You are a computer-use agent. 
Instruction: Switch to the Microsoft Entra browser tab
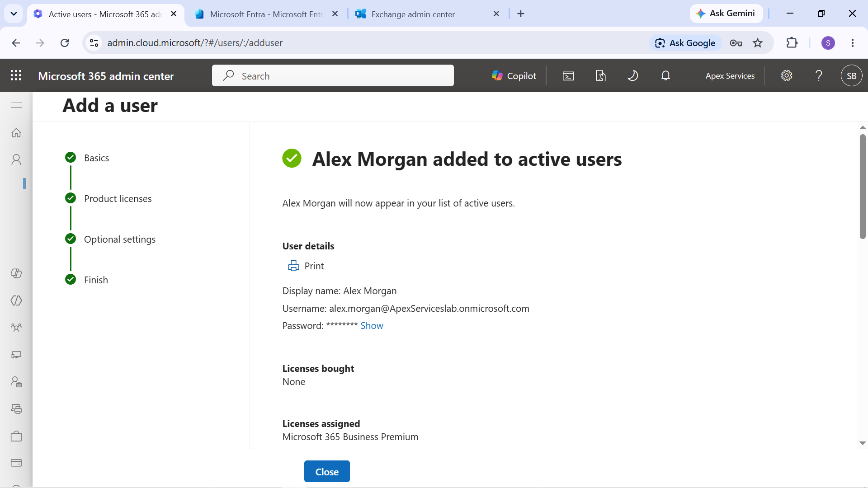(x=266, y=14)
